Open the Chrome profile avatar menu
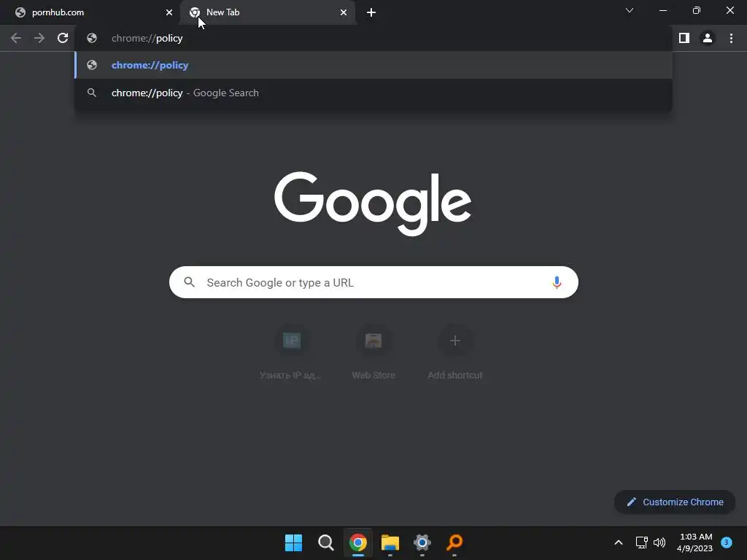 tap(708, 38)
